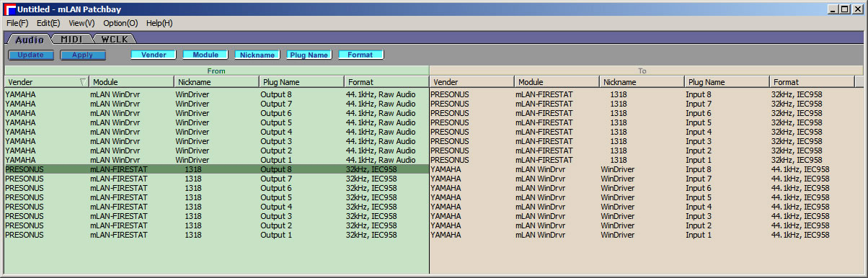The height and width of the screenshot is (278, 868).
Task: Open the Option(O) menu
Action: (x=120, y=23)
